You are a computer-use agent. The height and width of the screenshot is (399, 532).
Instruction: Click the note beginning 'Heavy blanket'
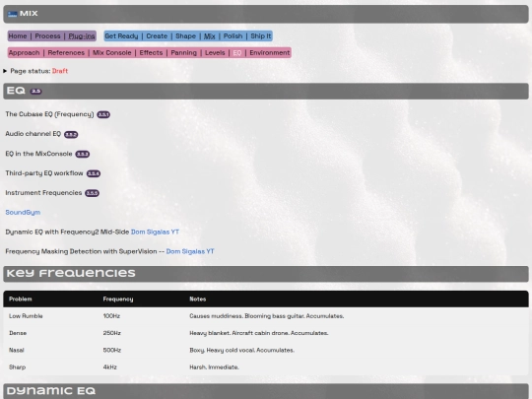click(x=259, y=333)
